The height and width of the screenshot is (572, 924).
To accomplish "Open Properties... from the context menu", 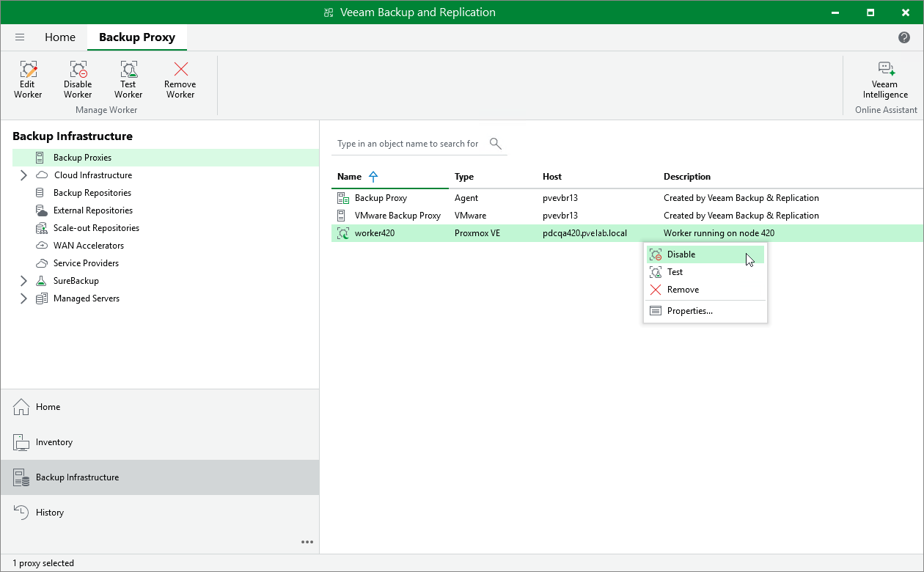I will [x=705, y=311].
